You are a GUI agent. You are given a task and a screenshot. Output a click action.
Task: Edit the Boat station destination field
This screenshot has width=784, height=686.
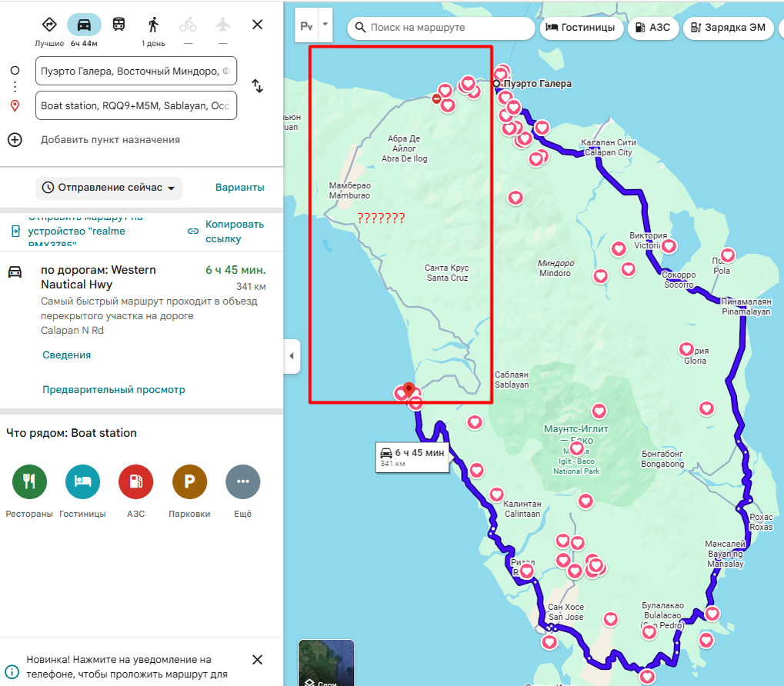[136, 105]
